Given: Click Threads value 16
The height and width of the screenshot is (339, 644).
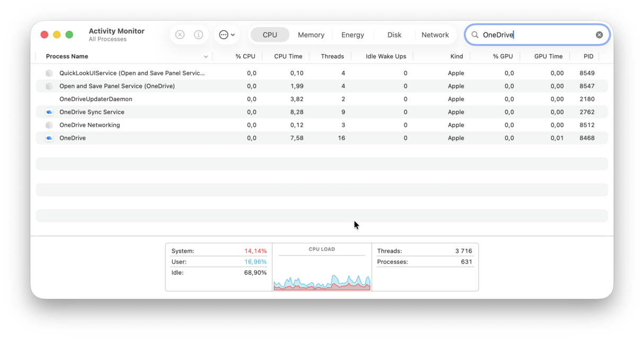Looking at the screenshot, I should click(x=341, y=138).
